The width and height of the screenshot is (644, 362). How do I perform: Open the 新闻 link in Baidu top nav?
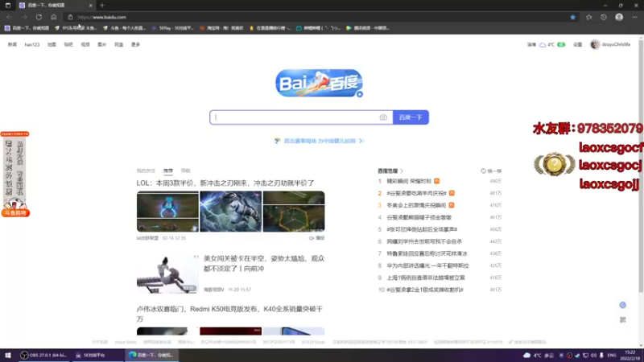pyautogui.click(x=12, y=44)
